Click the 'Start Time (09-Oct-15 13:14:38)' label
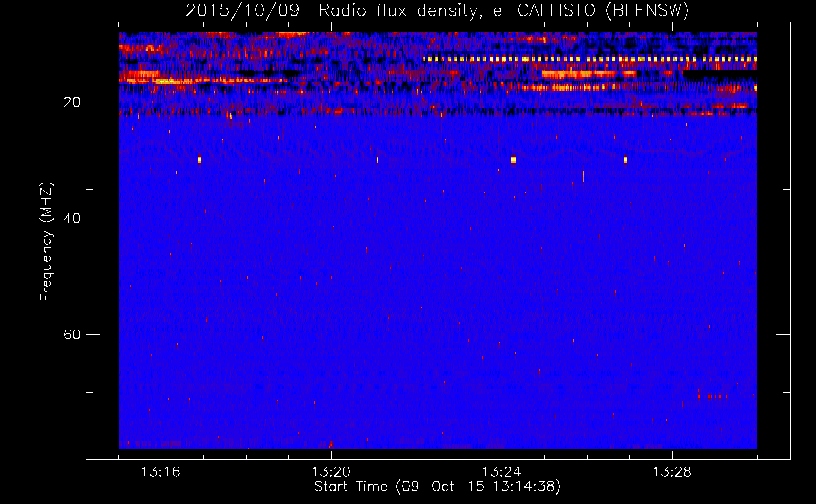 (x=437, y=487)
